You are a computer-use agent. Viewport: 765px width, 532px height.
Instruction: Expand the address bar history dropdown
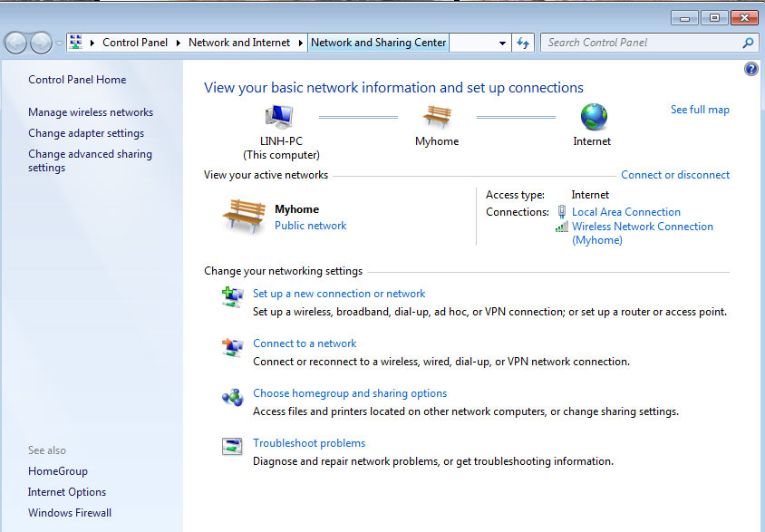503,43
